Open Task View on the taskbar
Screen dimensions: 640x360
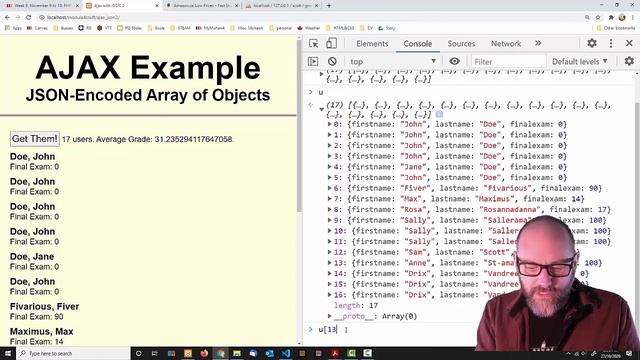pos(155,353)
